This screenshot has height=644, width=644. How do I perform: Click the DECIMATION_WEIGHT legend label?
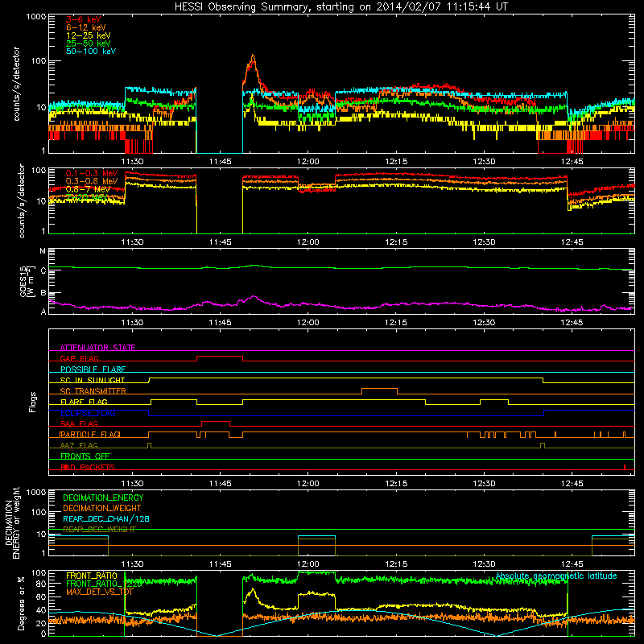(102, 508)
